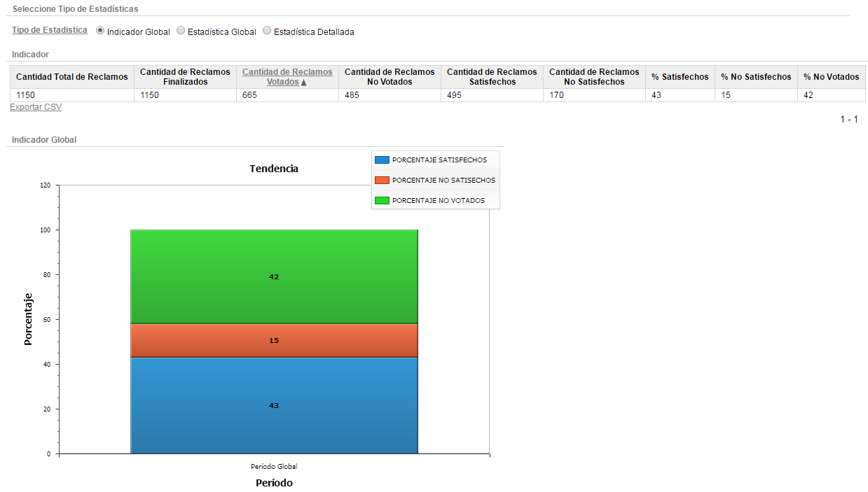Open the Tipo de Estadística label link

50,31
